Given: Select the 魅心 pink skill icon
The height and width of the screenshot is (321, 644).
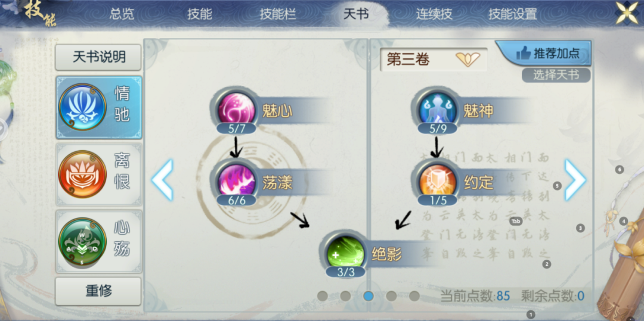Looking at the screenshot, I should click(x=236, y=110).
